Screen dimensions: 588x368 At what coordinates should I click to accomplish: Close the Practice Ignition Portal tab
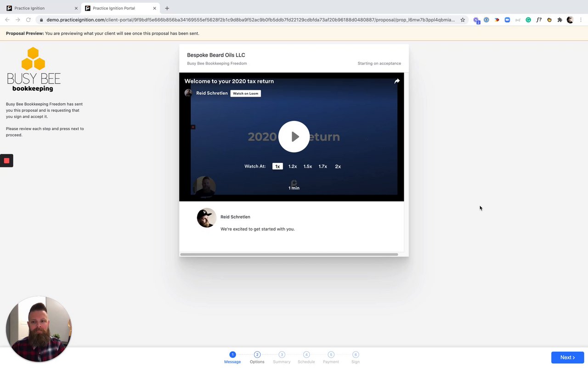tap(154, 8)
